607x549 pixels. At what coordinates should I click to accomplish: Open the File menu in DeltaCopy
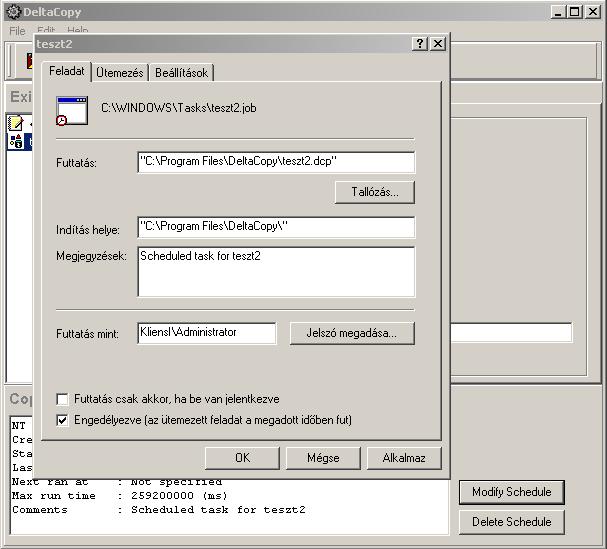[x=17, y=31]
